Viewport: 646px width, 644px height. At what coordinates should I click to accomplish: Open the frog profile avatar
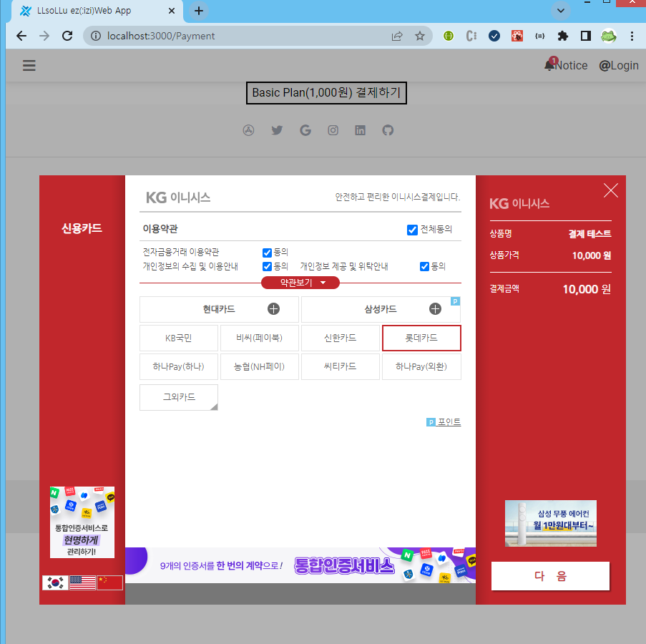(609, 36)
